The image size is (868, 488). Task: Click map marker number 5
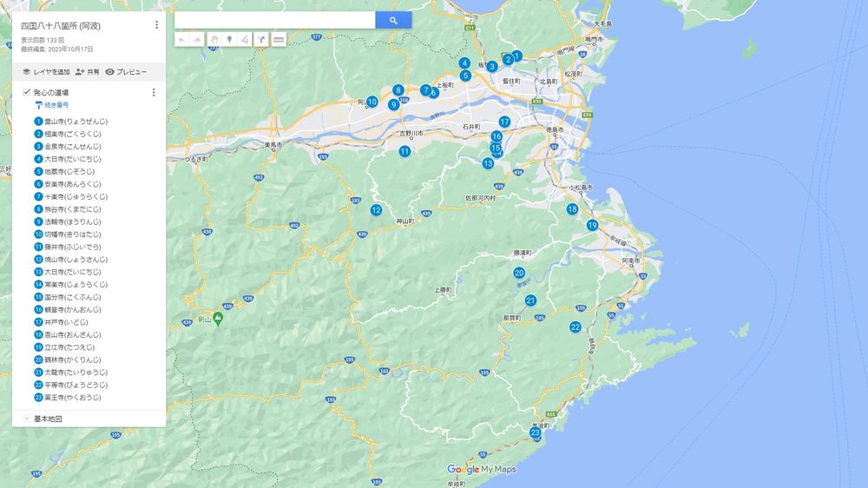click(x=465, y=76)
